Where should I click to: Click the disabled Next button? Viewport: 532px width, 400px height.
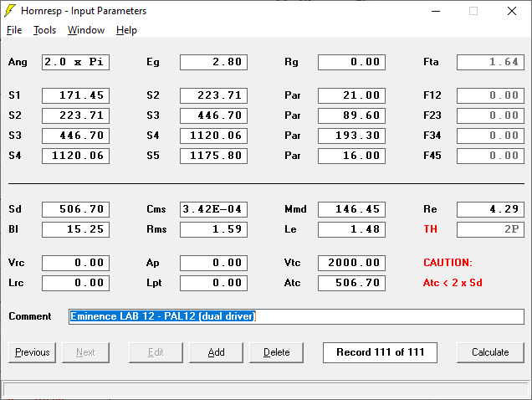click(x=85, y=352)
